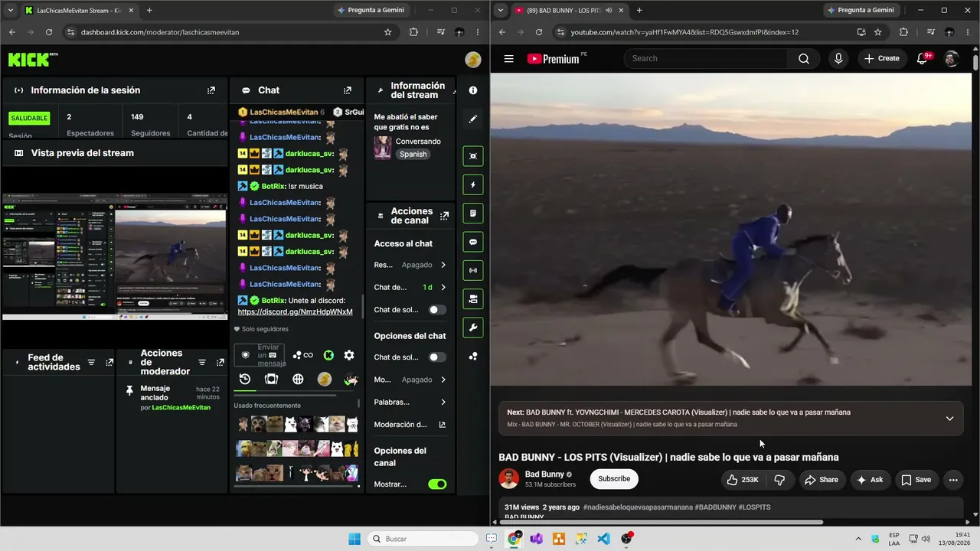
Task: Click the Spanish language tag in stream info
Action: (x=413, y=154)
